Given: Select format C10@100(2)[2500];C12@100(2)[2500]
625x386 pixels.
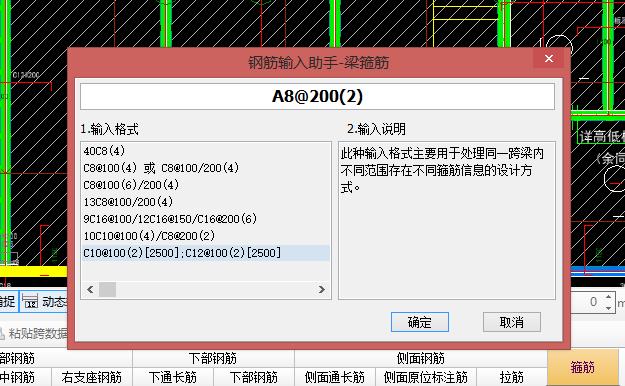Looking at the screenshot, I should 206,253.
